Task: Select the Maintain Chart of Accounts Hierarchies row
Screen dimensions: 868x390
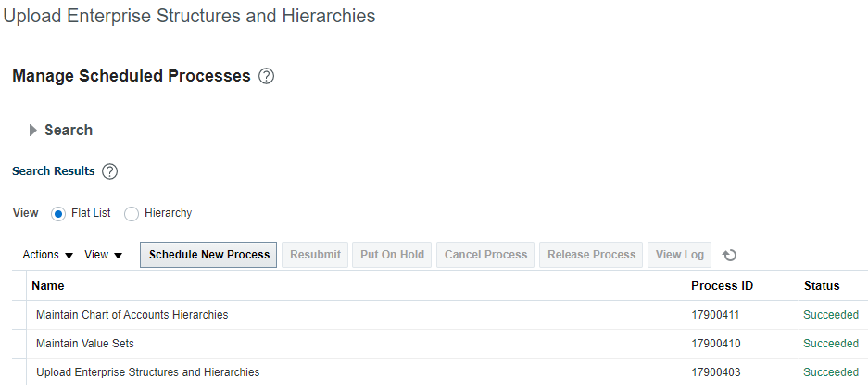Action: (x=440, y=315)
